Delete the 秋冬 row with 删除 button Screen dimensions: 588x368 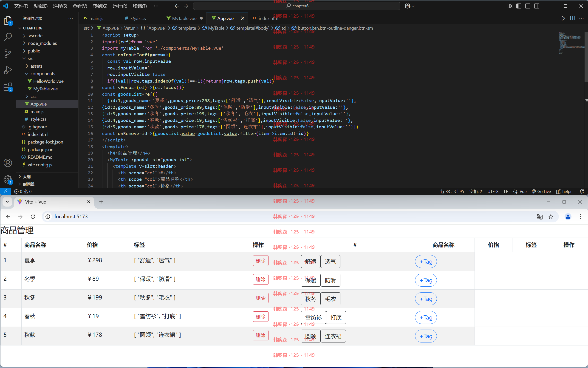(260, 298)
